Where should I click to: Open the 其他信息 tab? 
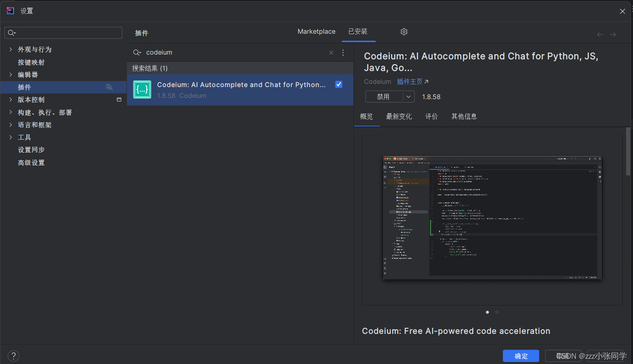pyautogui.click(x=464, y=116)
